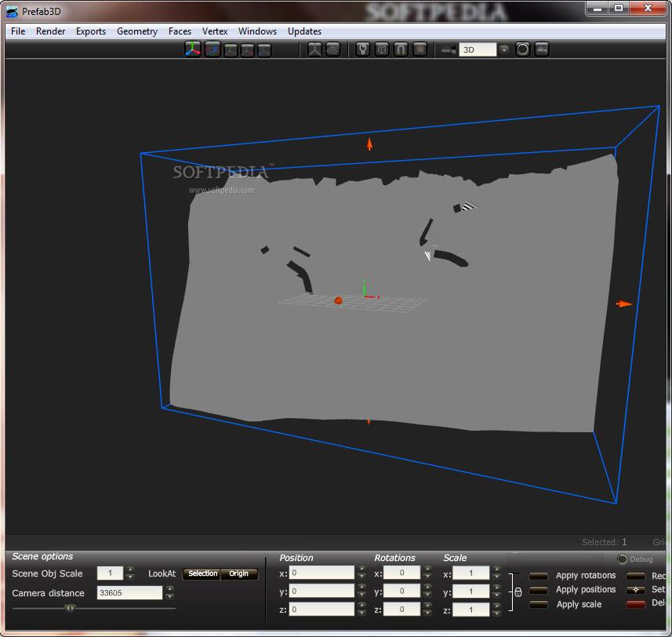Open the 3D view mode dropdown
Viewport: 672px width, 637px height.
point(504,49)
